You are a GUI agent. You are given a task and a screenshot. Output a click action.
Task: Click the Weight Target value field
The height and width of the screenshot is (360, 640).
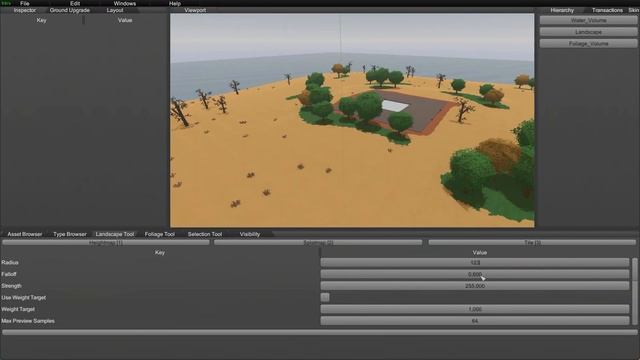475,309
